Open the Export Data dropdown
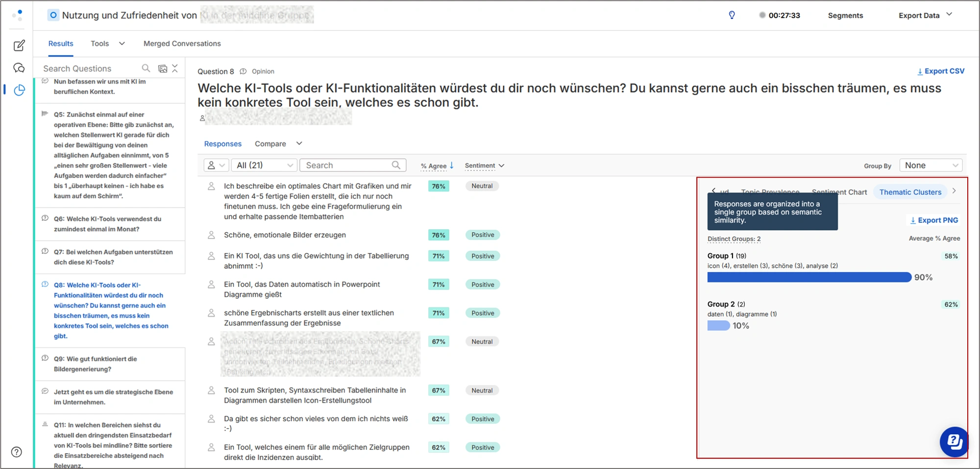Viewport: 980px width, 469px height. (x=925, y=15)
